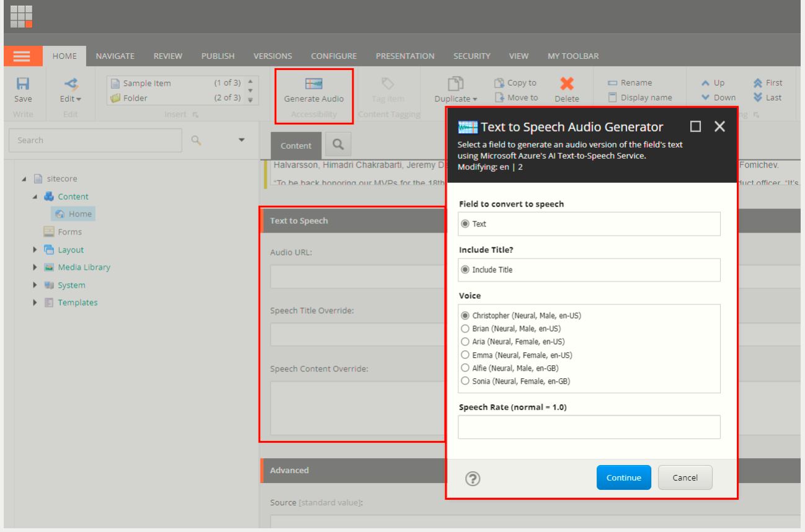
Task: Choose the Christopher voice option
Action: pos(465,316)
